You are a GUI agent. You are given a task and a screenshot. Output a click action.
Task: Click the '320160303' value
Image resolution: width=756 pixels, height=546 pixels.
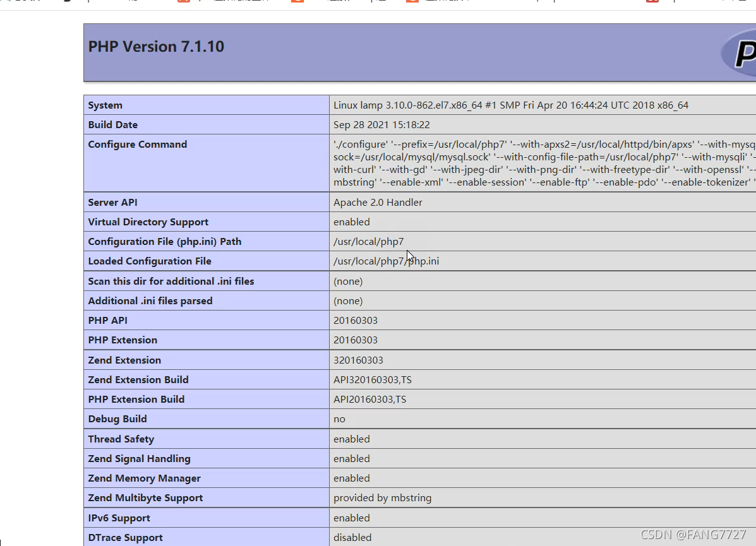[358, 360]
